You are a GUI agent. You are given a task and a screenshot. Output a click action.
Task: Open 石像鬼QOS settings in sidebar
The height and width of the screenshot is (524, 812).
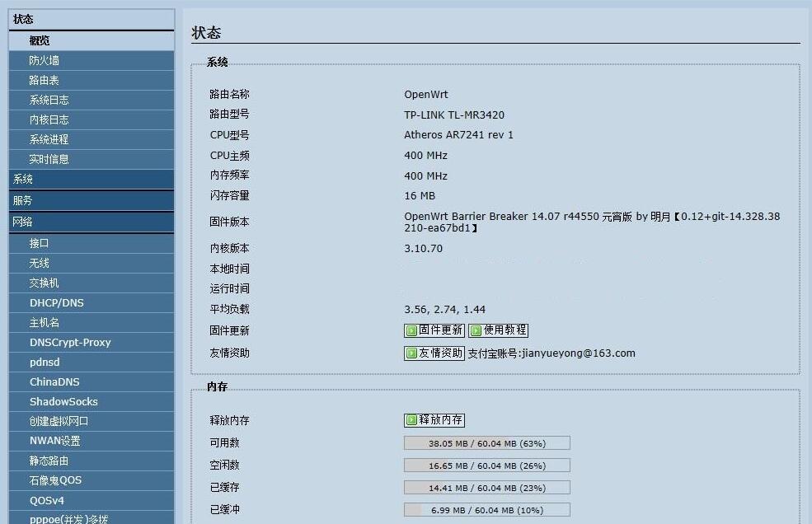(55, 480)
